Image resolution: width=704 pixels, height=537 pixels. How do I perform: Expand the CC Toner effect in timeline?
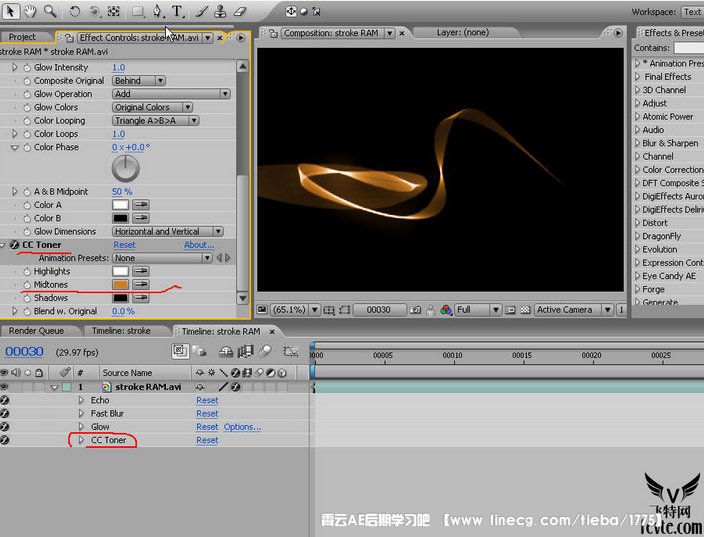(x=81, y=440)
